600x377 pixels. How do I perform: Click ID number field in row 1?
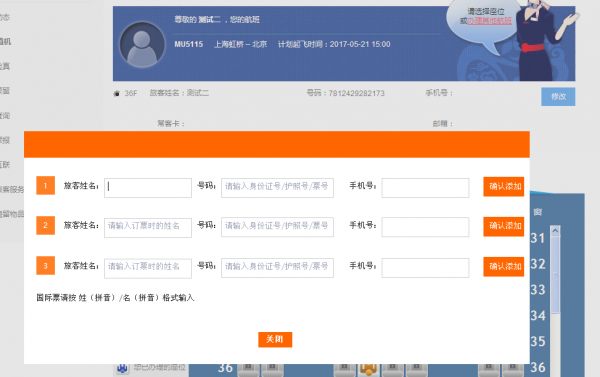pos(277,188)
